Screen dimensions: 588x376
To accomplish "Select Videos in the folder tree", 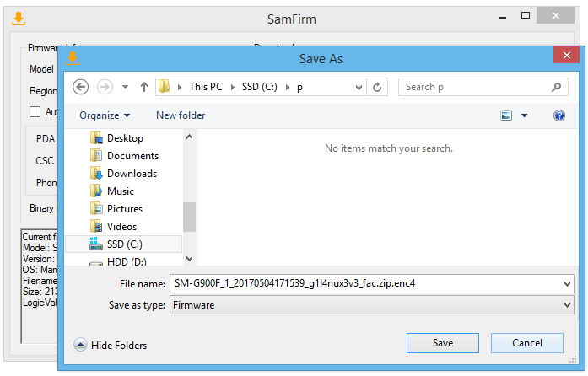I will 121,227.
